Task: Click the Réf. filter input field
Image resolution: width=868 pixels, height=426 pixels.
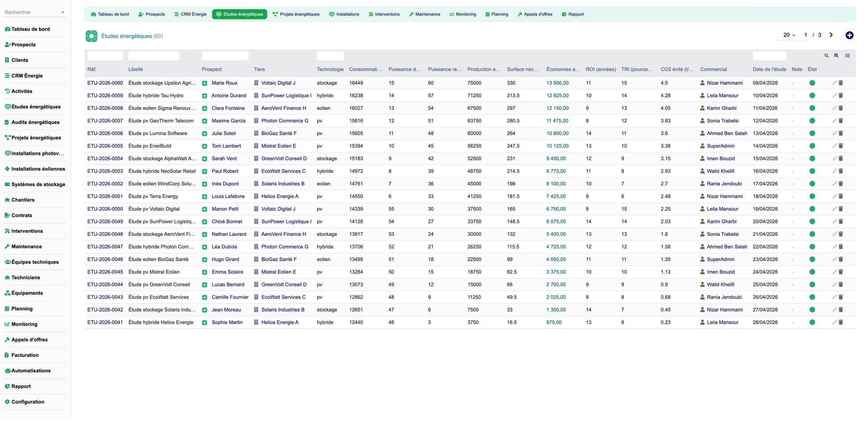Action: (105, 56)
